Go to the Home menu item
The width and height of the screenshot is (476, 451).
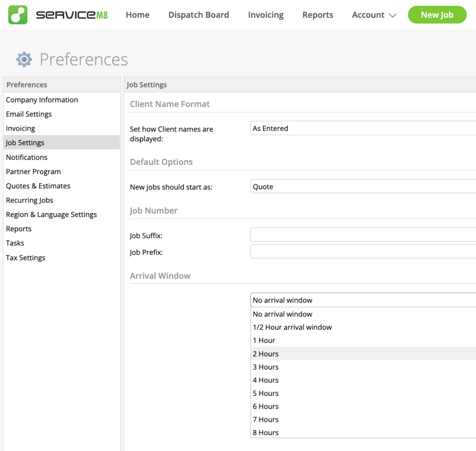tap(138, 15)
